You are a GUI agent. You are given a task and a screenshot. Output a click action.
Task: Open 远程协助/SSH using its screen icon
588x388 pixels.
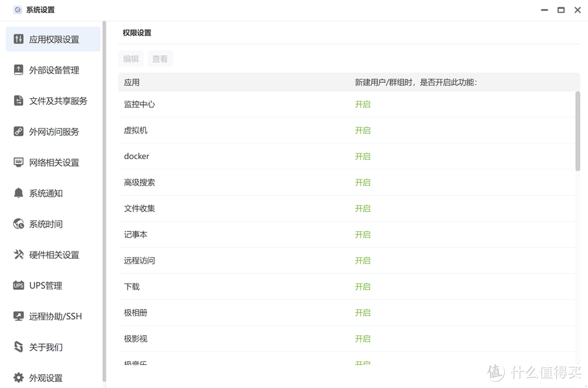[18, 316]
